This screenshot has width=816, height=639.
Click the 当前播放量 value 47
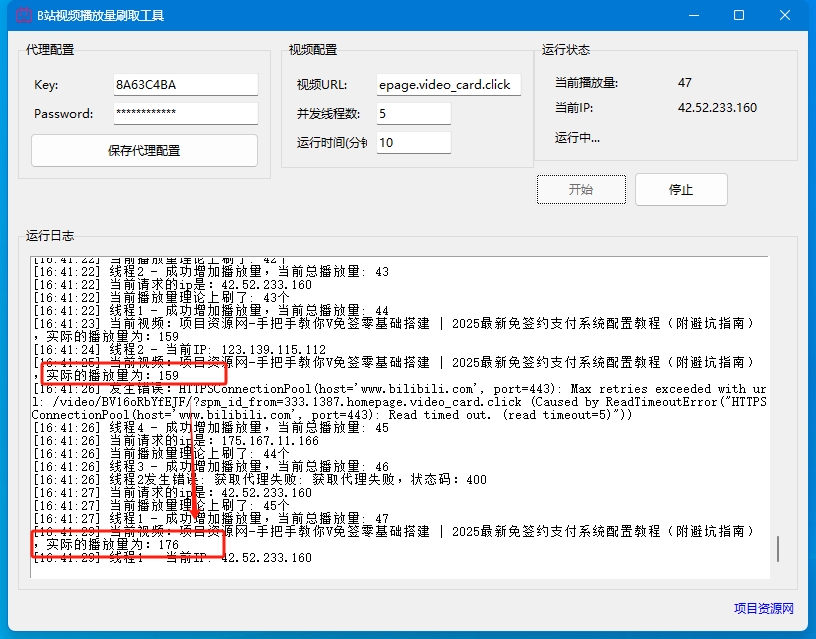[684, 83]
